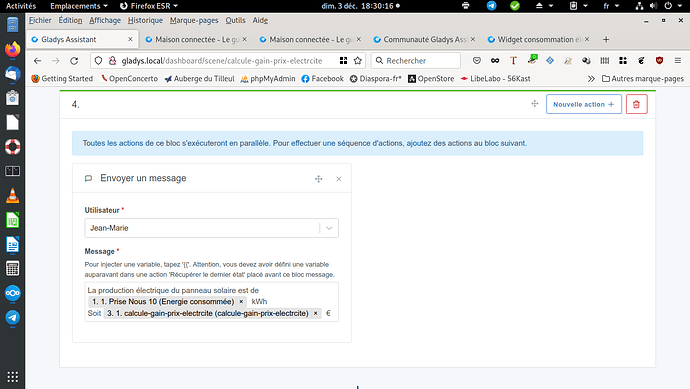Open the Utilisateur Jean-Marie dropdown
This screenshot has width=690, height=389.
coord(211,228)
